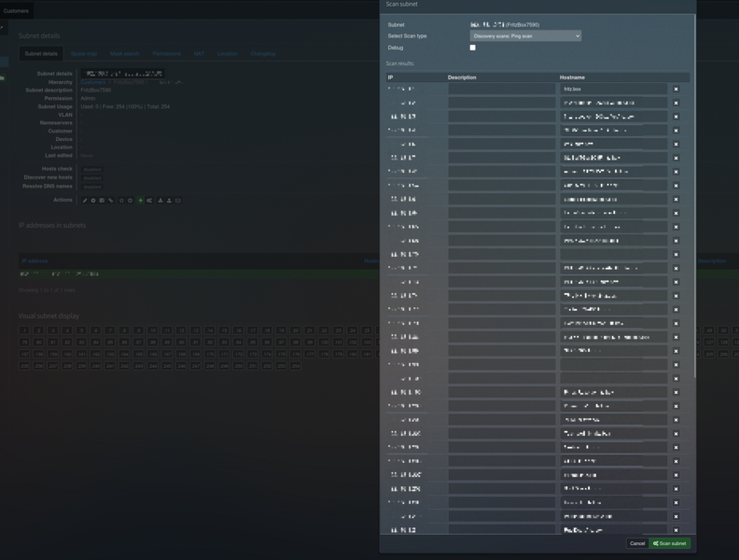Follow the Customers link in Hierarchy
Screen dimensions: 739x560
tap(94, 82)
